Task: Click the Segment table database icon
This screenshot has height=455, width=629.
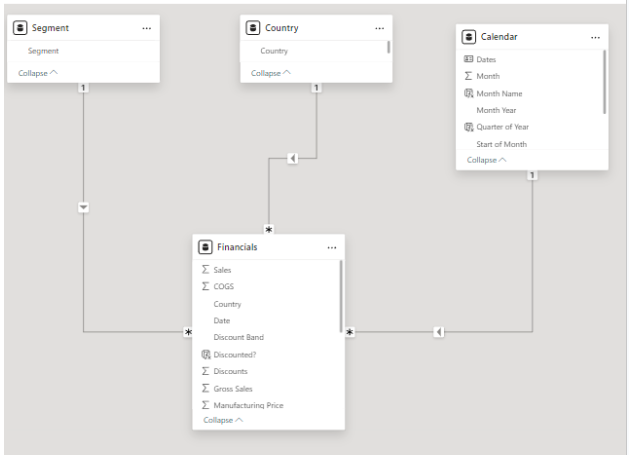Action: (20, 28)
